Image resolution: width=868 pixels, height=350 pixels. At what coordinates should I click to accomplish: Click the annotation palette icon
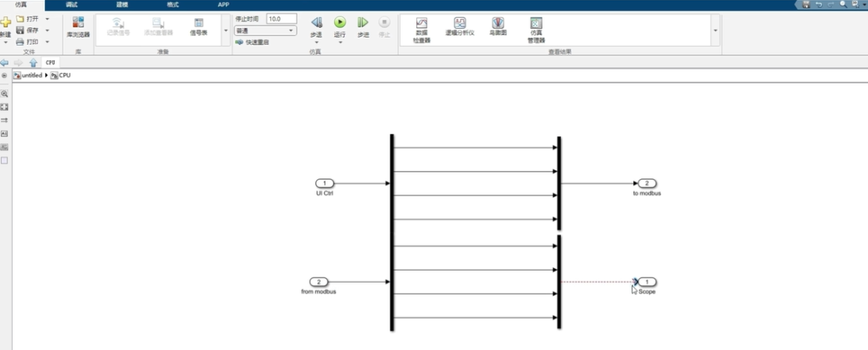(x=5, y=133)
